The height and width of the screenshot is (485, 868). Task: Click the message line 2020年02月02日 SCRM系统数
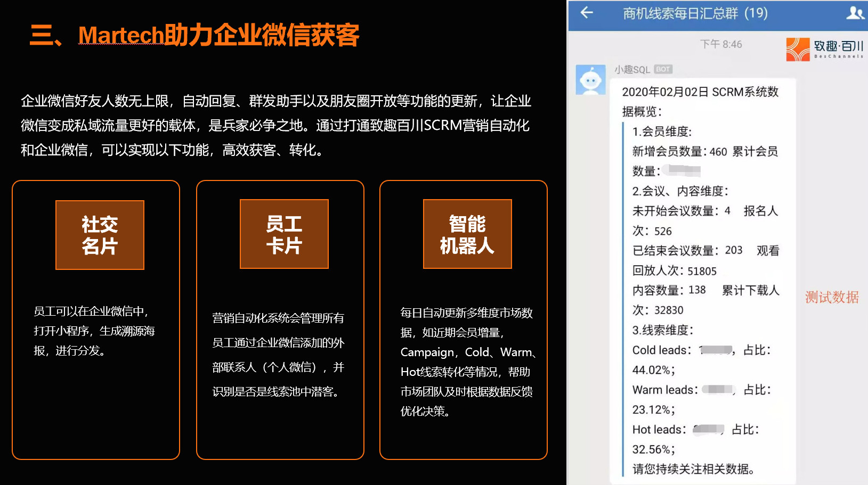(700, 92)
